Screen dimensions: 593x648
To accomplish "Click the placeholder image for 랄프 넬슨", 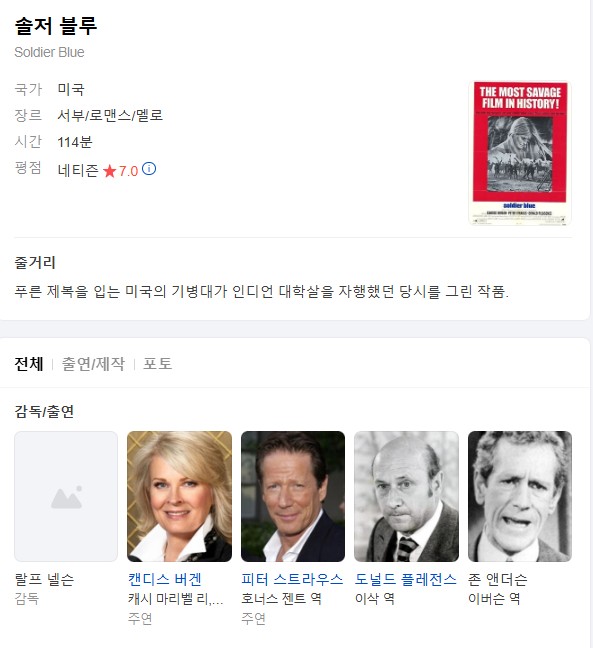I will click(66, 496).
